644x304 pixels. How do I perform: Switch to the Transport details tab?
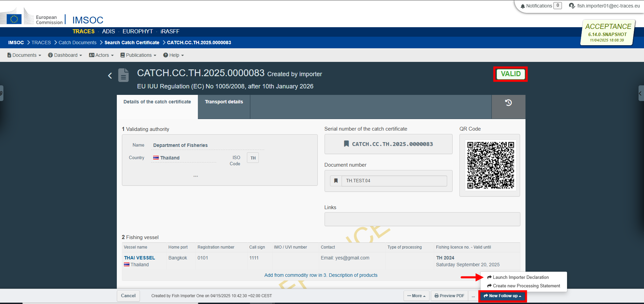[x=224, y=102]
